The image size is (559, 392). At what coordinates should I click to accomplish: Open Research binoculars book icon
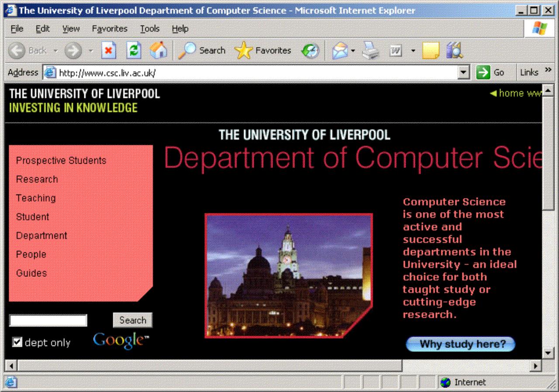[x=454, y=51]
